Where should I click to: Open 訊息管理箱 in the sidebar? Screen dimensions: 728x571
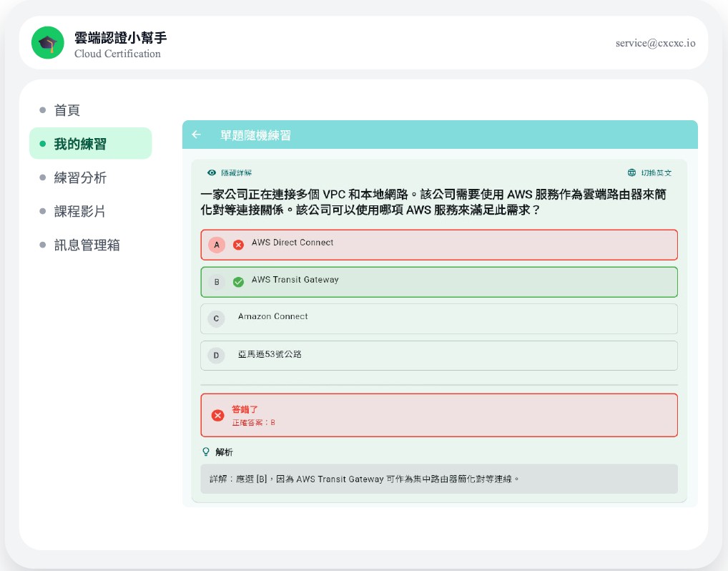pos(87,245)
